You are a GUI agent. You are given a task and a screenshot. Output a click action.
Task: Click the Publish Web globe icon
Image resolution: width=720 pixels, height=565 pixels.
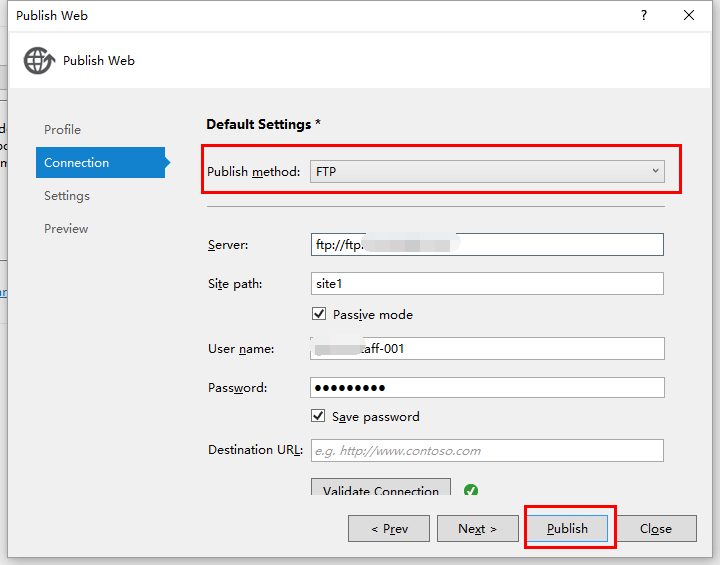pos(39,60)
